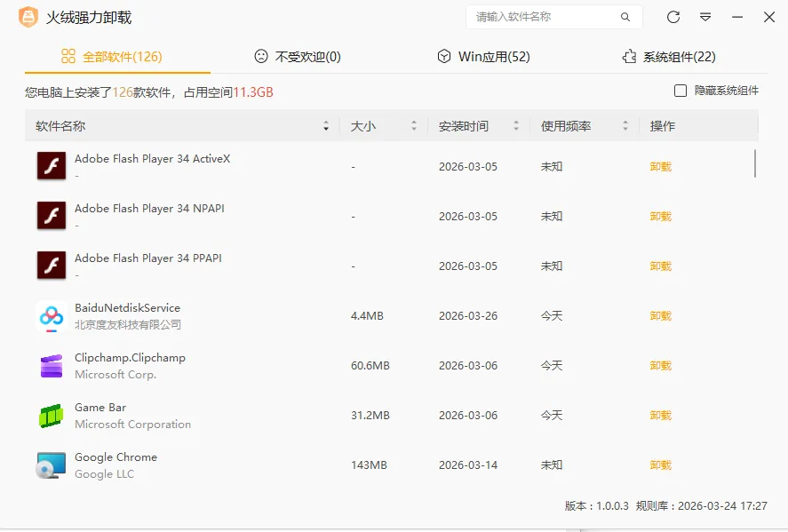Click 火绒强力卸载 window title text
The image size is (788, 532).
[x=89, y=18]
